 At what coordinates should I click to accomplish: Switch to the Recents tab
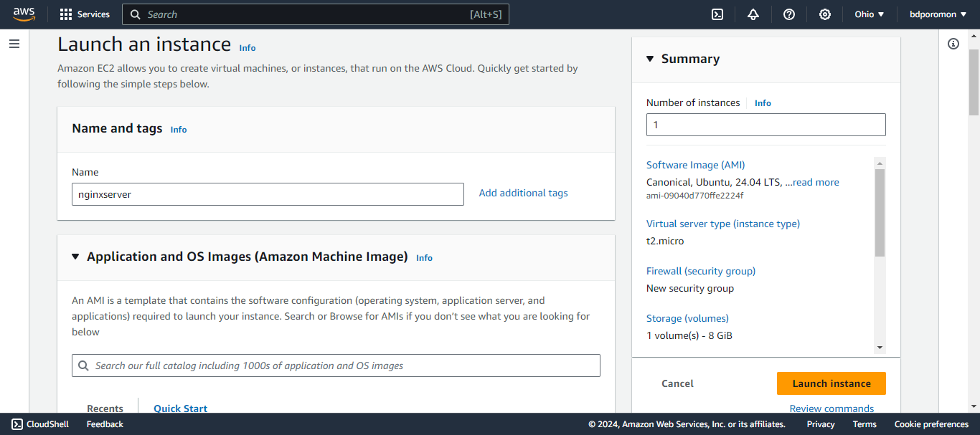click(105, 408)
